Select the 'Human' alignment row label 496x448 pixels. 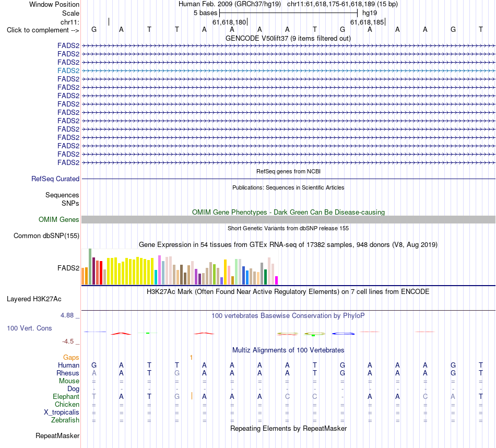[x=68, y=365]
